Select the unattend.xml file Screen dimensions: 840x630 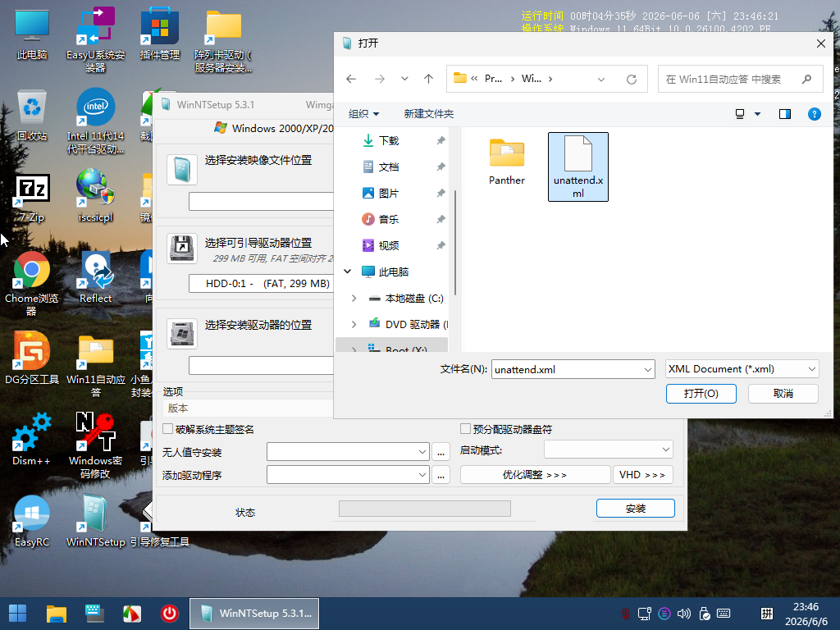pyautogui.click(x=578, y=167)
